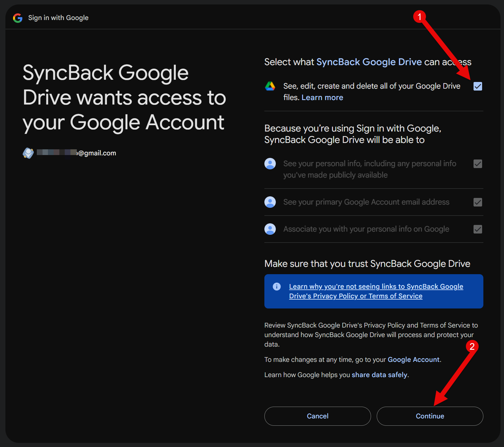Click 'Associate you with your personal info on Google' text

366,229
